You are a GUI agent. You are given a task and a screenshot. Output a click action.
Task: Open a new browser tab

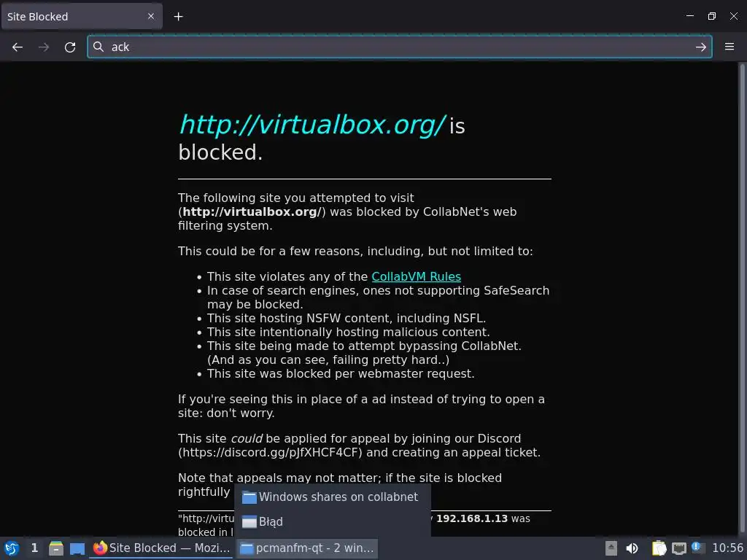coord(178,17)
